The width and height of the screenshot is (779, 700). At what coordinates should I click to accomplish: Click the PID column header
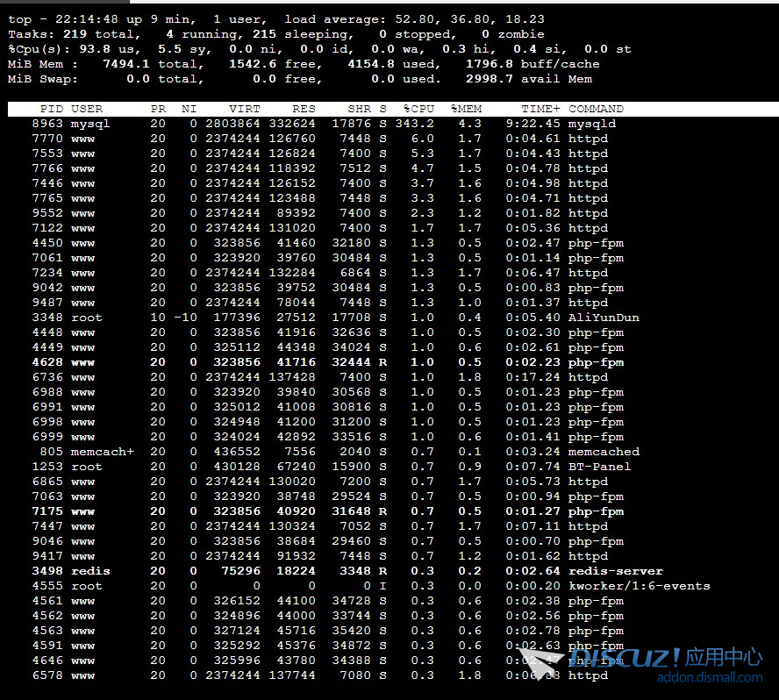click(x=51, y=109)
